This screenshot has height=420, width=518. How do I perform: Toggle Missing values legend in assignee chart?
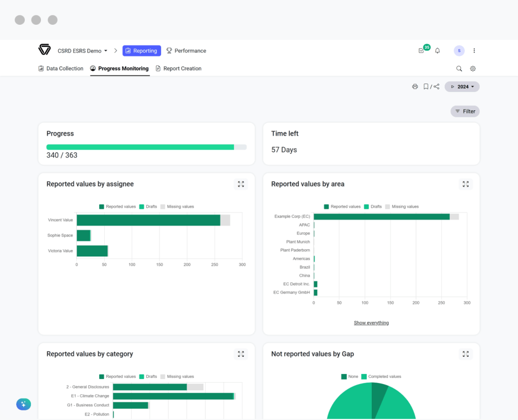tap(177, 207)
